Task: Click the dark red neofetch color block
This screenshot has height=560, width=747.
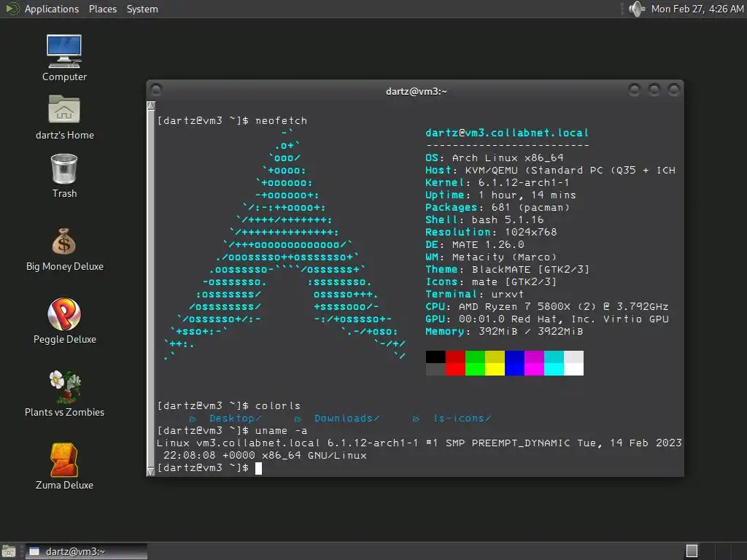Action: (455, 357)
